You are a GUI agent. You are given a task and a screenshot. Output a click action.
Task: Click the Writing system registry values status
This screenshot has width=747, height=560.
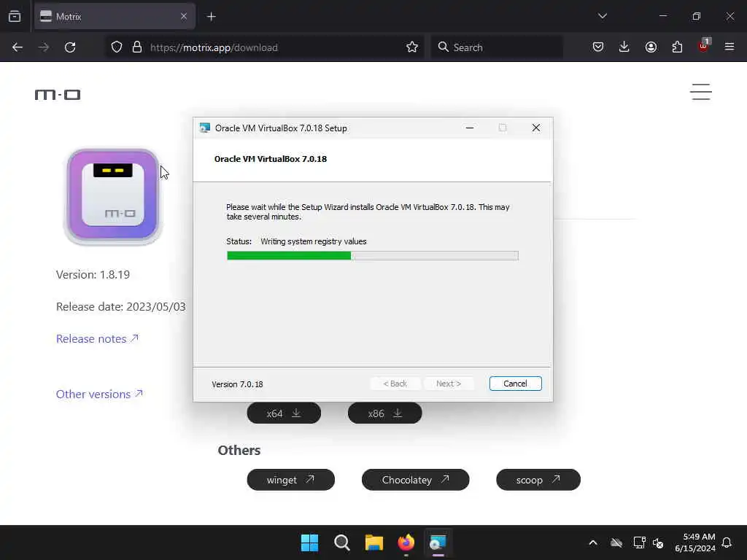[314, 241]
